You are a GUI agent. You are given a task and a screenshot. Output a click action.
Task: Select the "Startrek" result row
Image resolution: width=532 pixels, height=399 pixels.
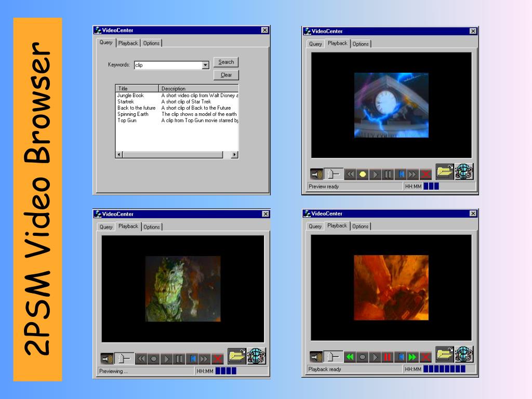click(177, 102)
